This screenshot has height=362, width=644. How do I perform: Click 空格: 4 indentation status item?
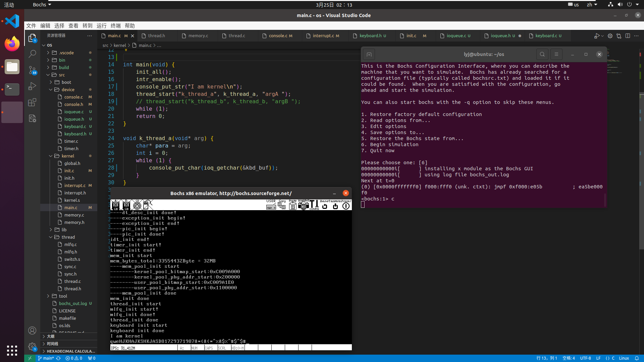click(x=569, y=358)
